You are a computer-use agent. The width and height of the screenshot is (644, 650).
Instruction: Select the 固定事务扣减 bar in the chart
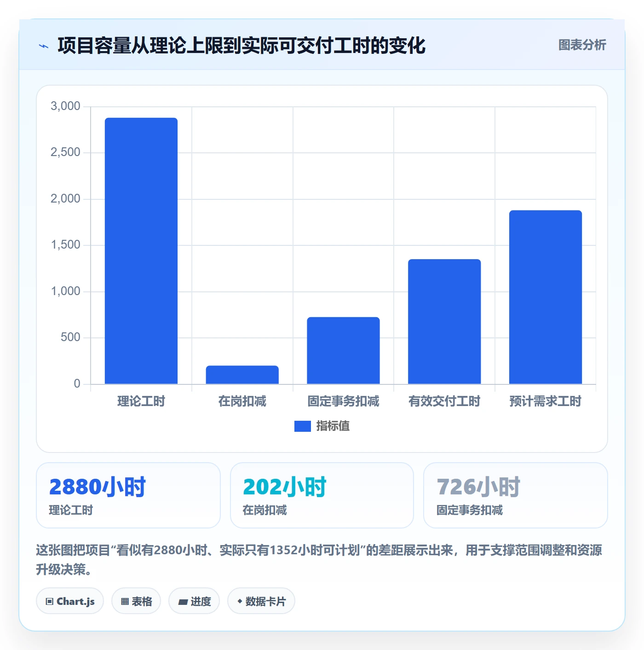(x=343, y=350)
